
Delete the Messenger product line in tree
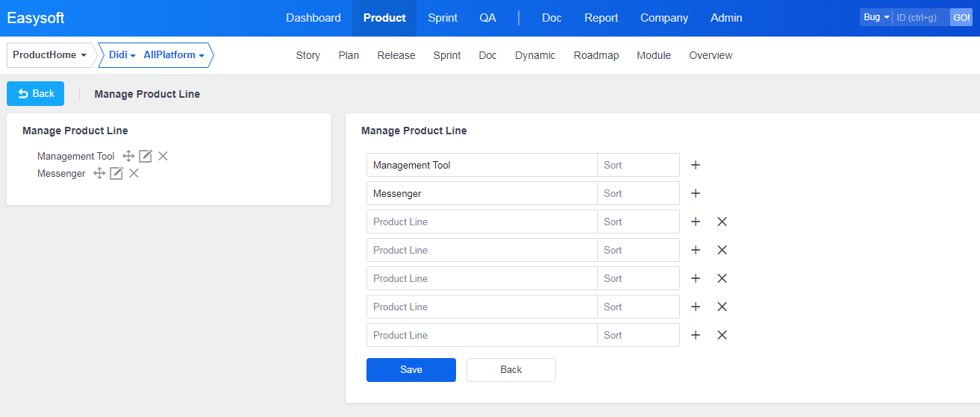pos(134,173)
